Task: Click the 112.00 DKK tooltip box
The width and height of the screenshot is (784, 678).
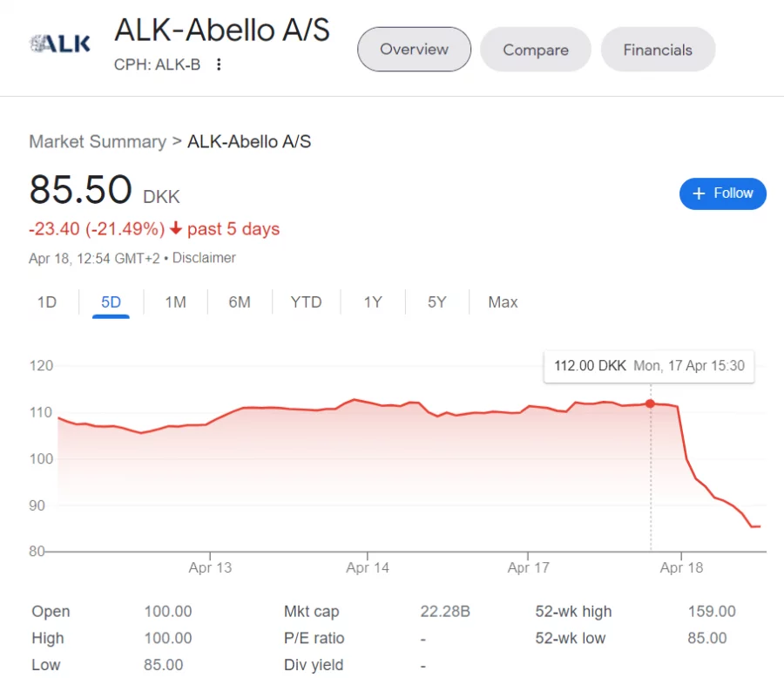Action: click(649, 367)
